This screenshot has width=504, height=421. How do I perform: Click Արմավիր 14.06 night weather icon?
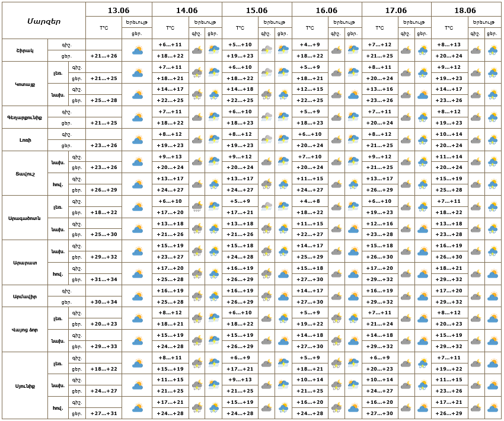pos(197,296)
